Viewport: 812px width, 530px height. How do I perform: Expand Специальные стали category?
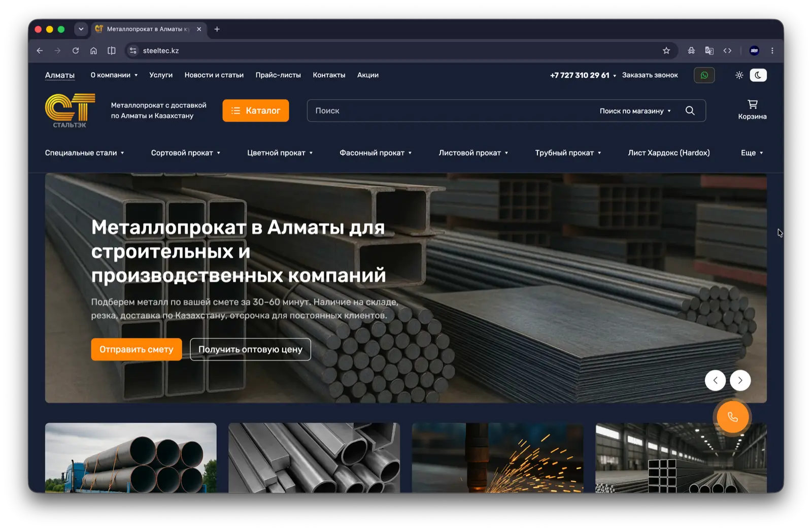[x=85, y=153]
